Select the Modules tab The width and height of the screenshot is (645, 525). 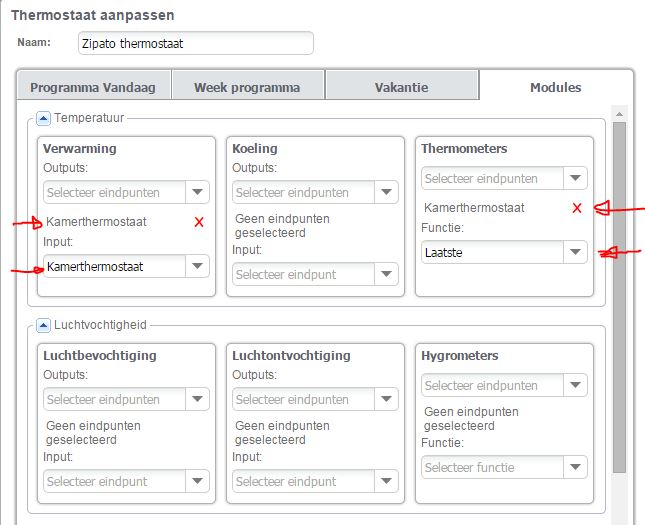click(x=555, y=87)
